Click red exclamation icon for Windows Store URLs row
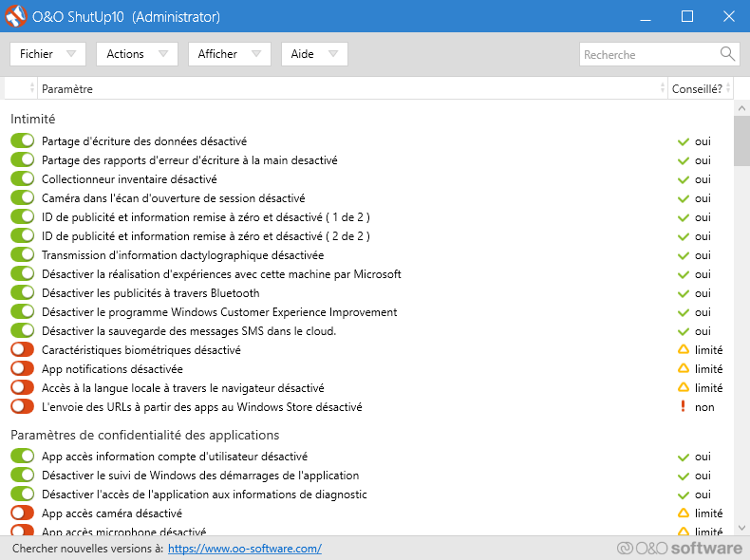This screenshot has width=750, height=560. (683, 406)
